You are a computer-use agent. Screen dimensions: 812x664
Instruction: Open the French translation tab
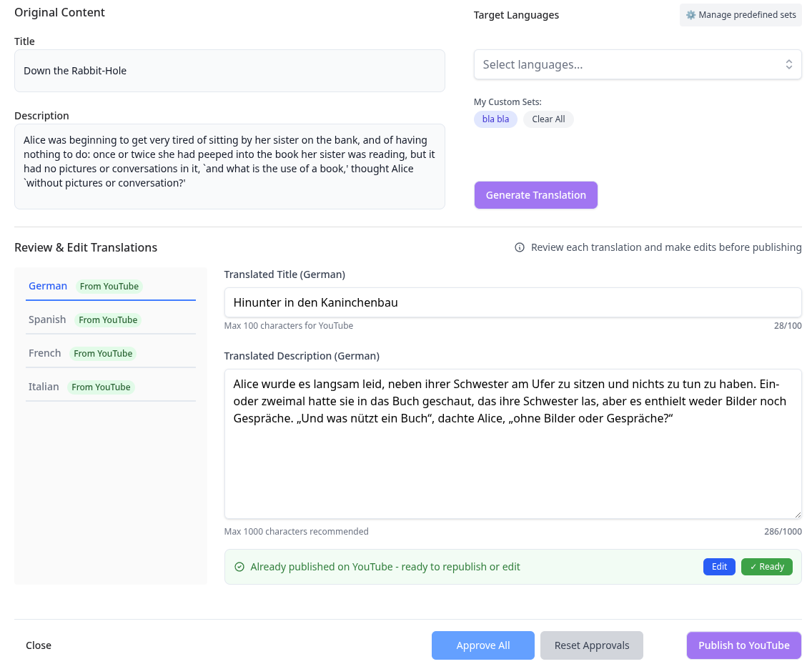44,353
